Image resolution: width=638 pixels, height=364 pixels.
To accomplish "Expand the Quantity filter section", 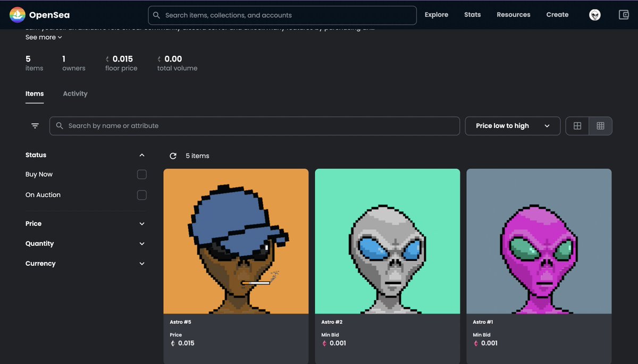I will (x=142, y=243).
